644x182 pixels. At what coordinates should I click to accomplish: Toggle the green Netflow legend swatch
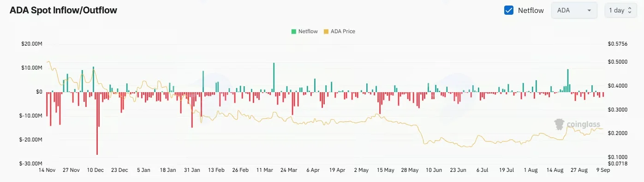tap(293, 31)
